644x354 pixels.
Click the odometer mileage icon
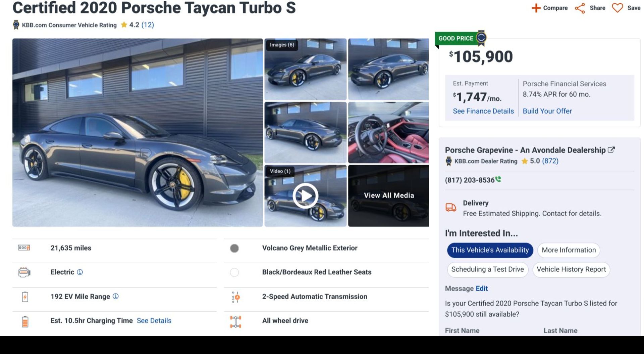(24, 248)
